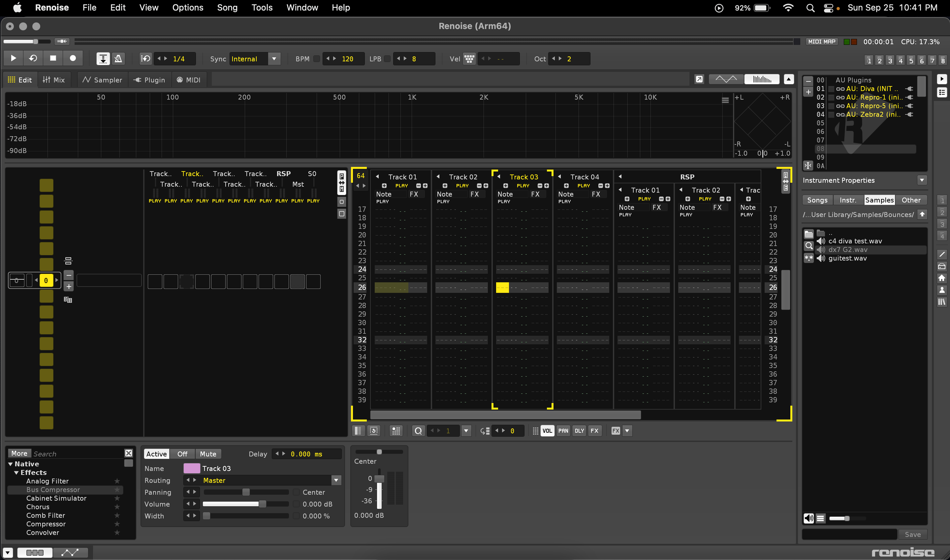This screenshot has width=950, height=560.
Task: Detach the upper frame to external window
Action: [699, 79]
